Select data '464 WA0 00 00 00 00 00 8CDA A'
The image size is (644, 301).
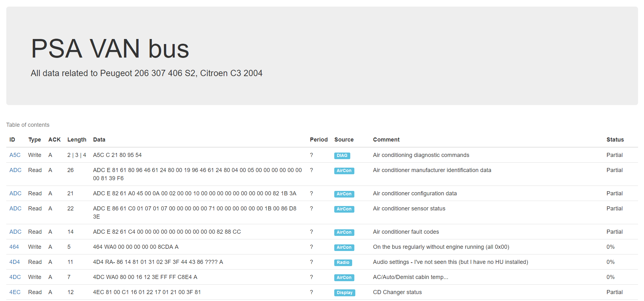[x=136, y=247]
